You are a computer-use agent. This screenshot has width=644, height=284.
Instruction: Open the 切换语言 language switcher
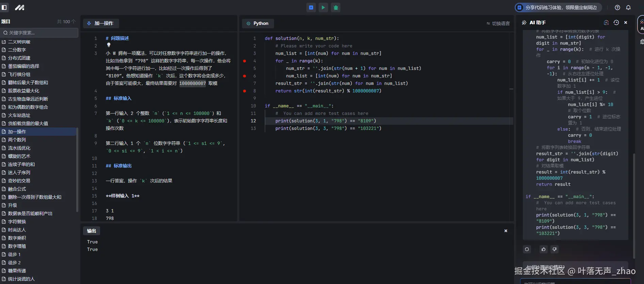point(498,24)
